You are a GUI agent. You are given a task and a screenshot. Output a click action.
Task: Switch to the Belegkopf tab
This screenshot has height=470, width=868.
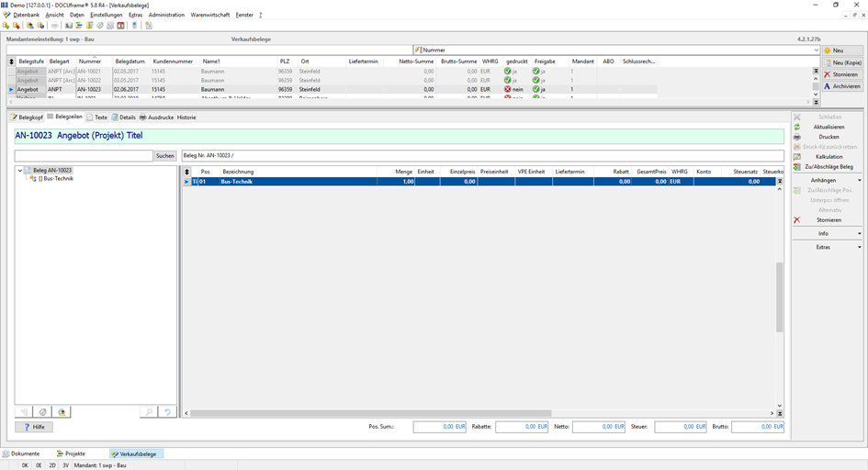pyautogui.click(x=27, y=117)
